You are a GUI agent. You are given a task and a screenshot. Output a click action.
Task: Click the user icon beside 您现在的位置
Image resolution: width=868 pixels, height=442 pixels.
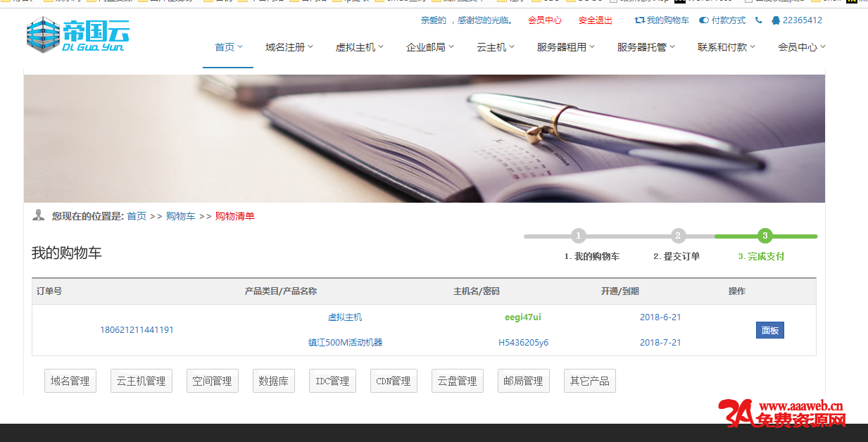click(x=39, y=215)
